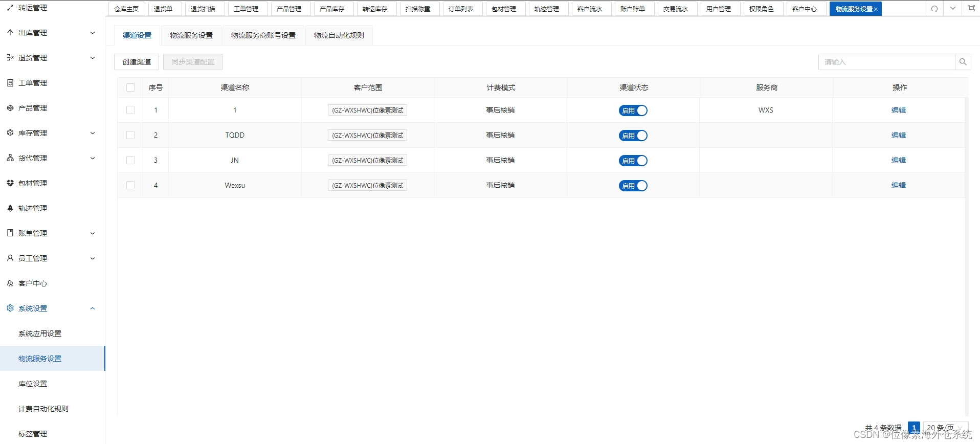Toggle 启用 switch for TQDD channel
Viewport: 980px width, 444px height.
click(x=633, y=136)
